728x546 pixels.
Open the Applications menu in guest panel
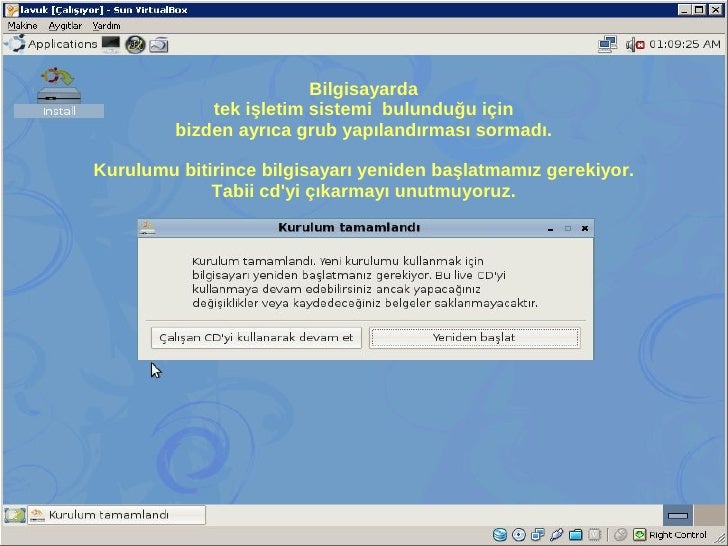tap(52, 44)
